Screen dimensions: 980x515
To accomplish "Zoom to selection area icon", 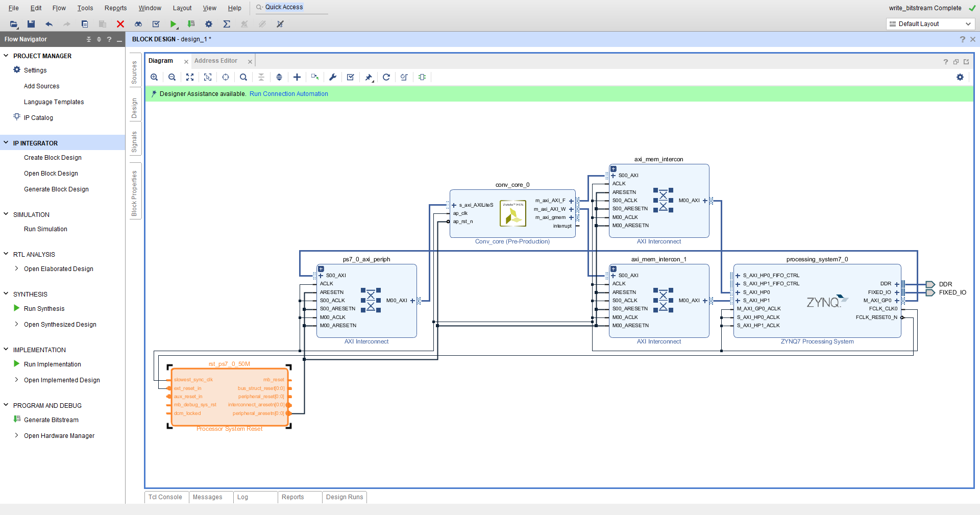I will [208, 77].
